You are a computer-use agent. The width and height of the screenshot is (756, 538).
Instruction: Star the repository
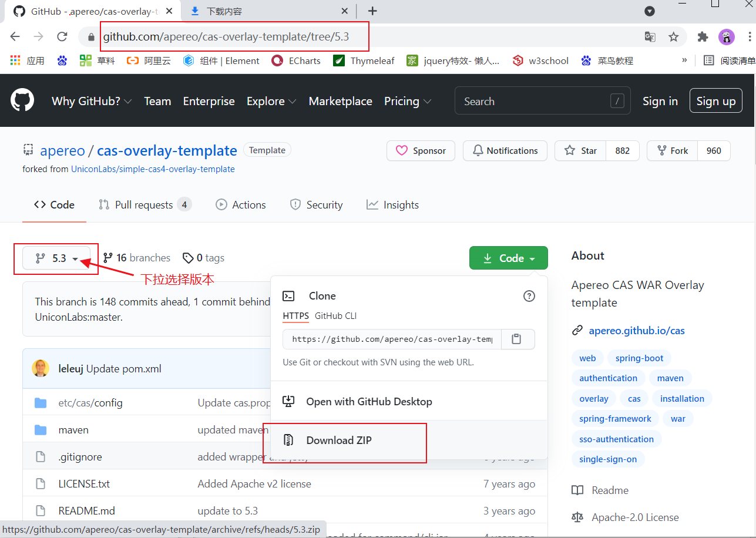[x=580, y=151]
